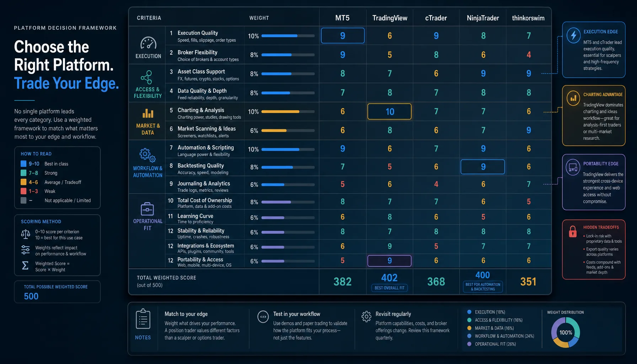Viewport: 637px width, 364px height.
Task: Click the HOW TO READ legend heading
Action: click(36, 154)
